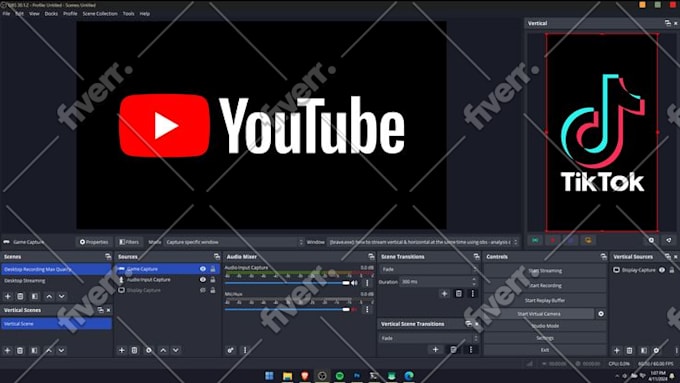The width and height of the screenshot is (680, 383).
Task: Open Scene Transitions three-dot menu
Action: pos(472,294)
